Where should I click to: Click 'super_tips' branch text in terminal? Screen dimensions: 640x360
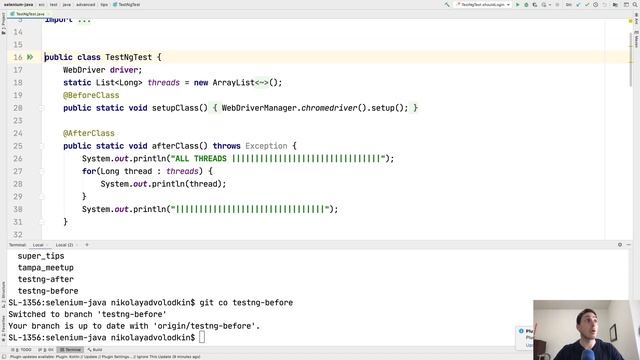[41, 256]
